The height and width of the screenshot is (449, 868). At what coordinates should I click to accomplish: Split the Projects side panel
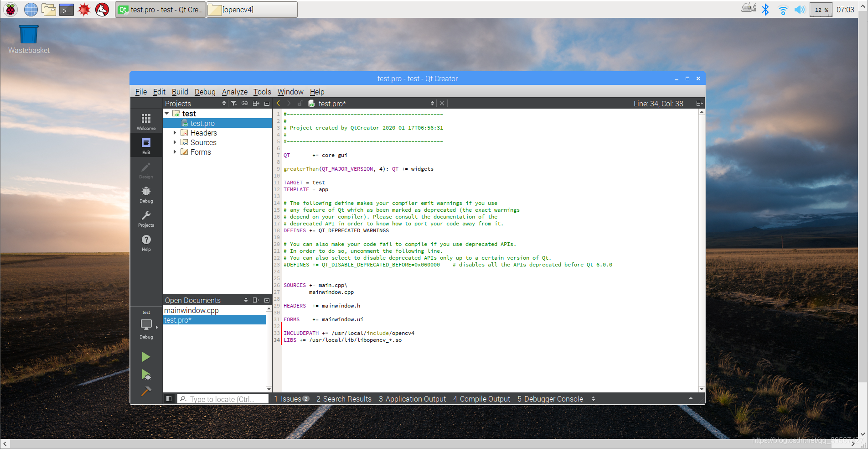256,104
